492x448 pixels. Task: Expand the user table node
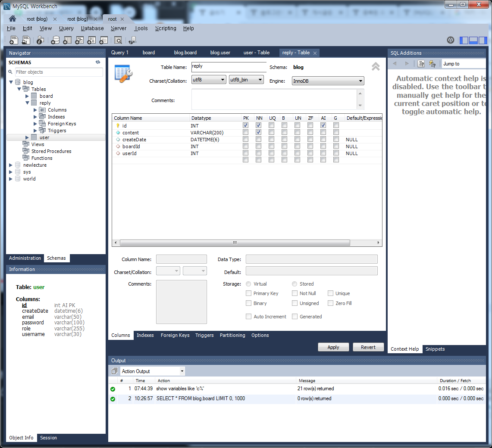tap(27, 137)
